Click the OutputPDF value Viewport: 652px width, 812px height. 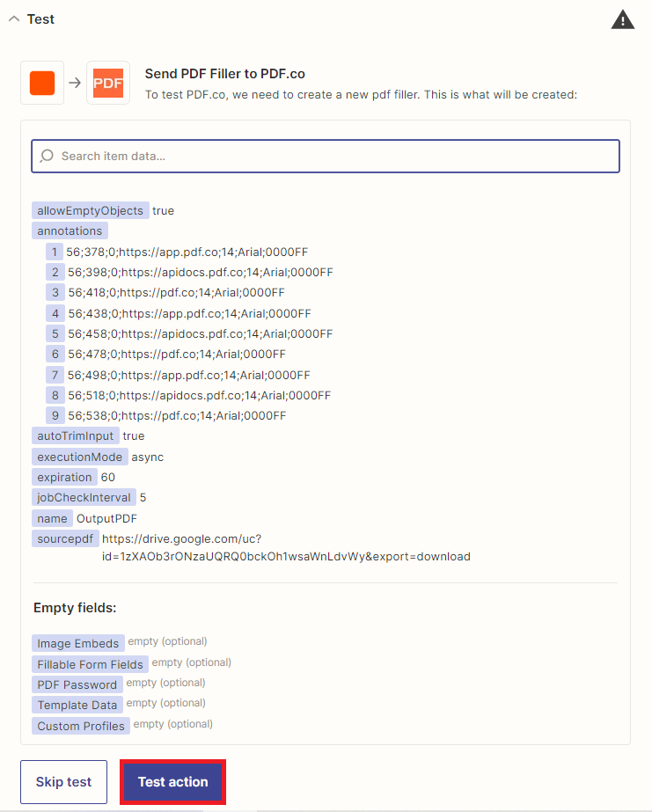pos(106,519)
